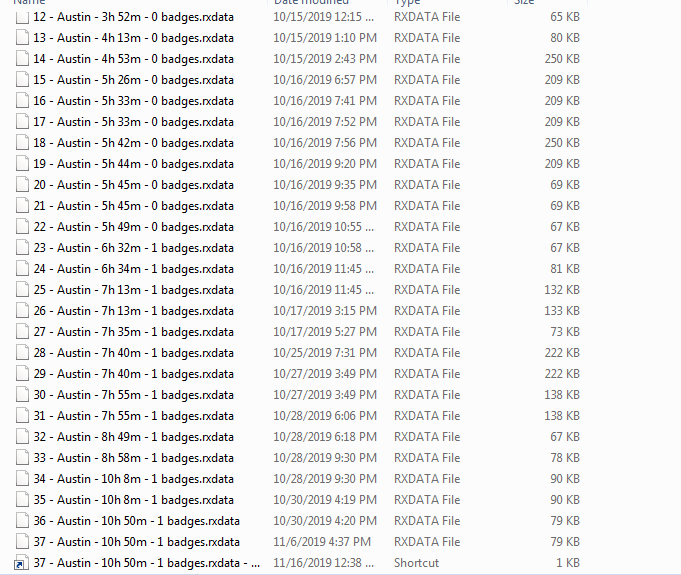
Task: Click the 133 KB size cell
Action: coord(563,311)
